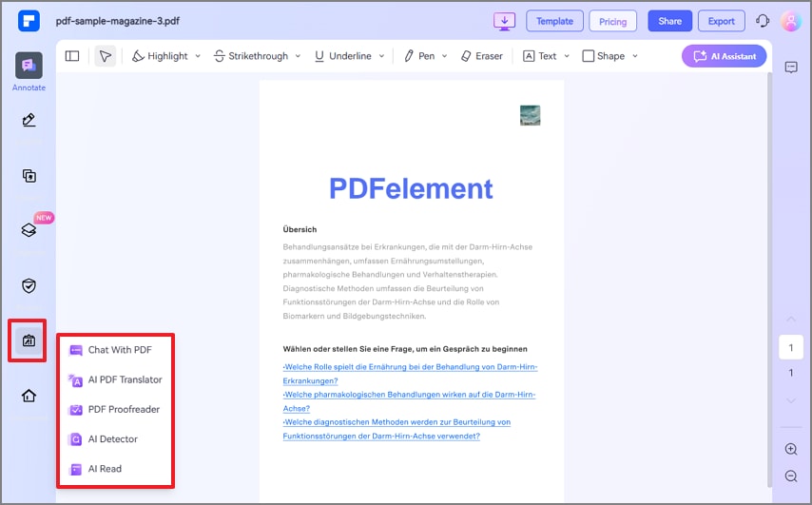Select the Highlight tool
The height and width of the screenshot is (505, 812).
(160, 56)
